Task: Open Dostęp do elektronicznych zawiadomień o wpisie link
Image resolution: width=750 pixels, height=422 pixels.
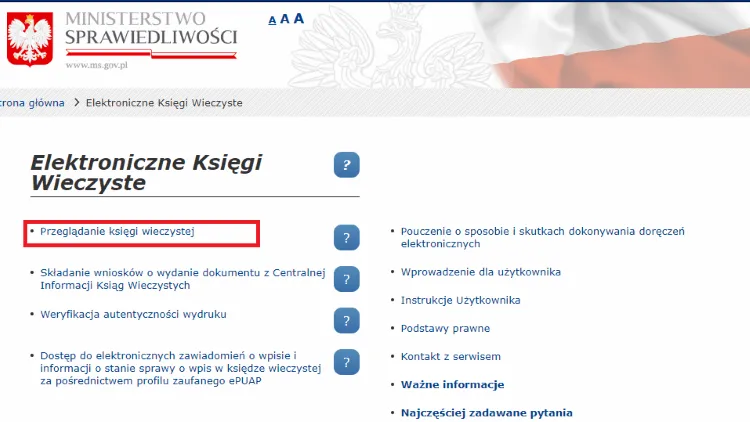Action: (180, 368)
